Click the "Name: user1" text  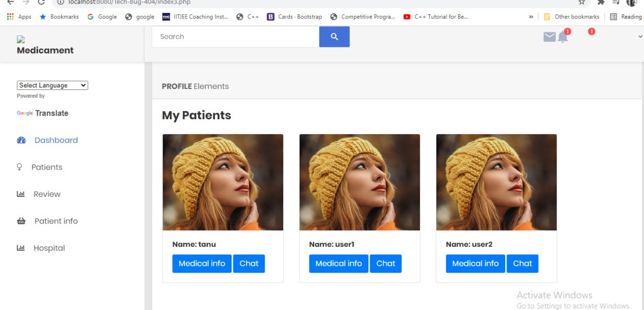click(332, 244)
